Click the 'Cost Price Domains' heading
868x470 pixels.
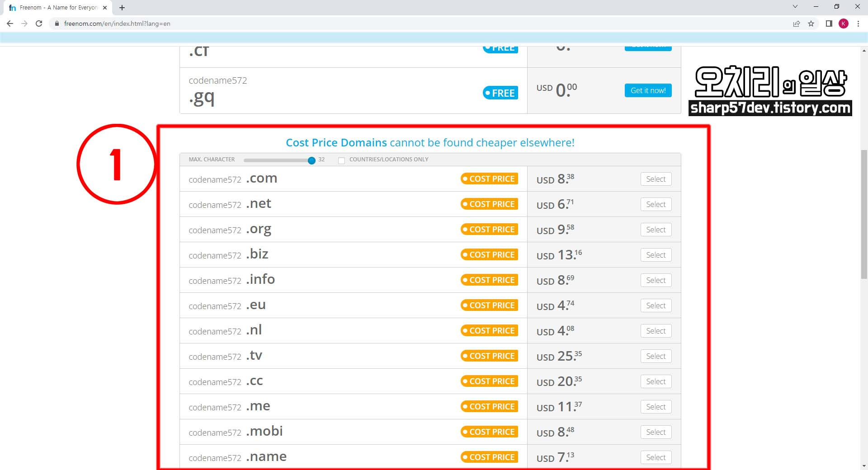pyautogui.click(x=336, y=143)
